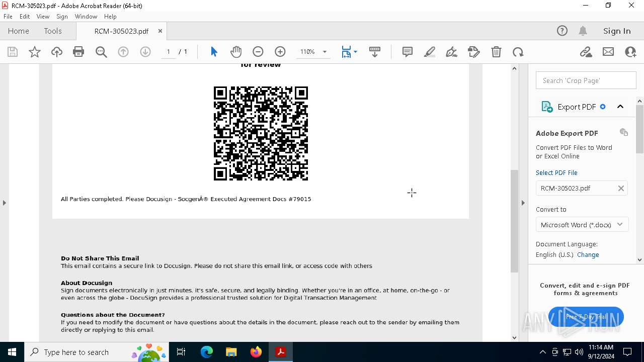The width and height of the screenshot is (644, 362).
Task: Adjust volume speaker tray icon
Action: tap(579, 352)
